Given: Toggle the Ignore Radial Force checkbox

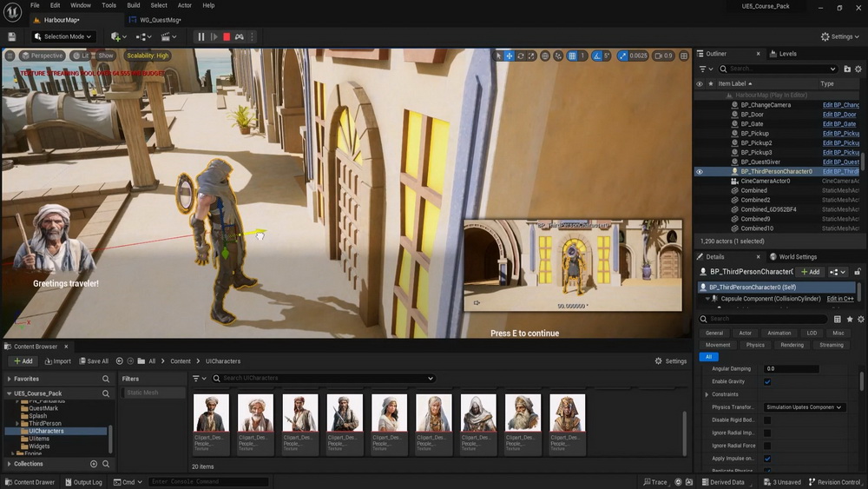Looking at the screenshot, I should (x=767, y=446).
